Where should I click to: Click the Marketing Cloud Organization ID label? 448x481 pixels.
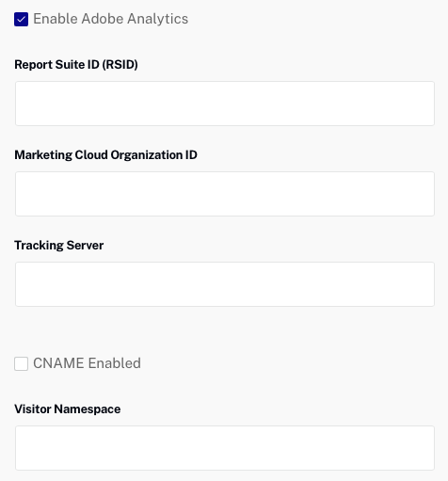[x=105, y=155]
